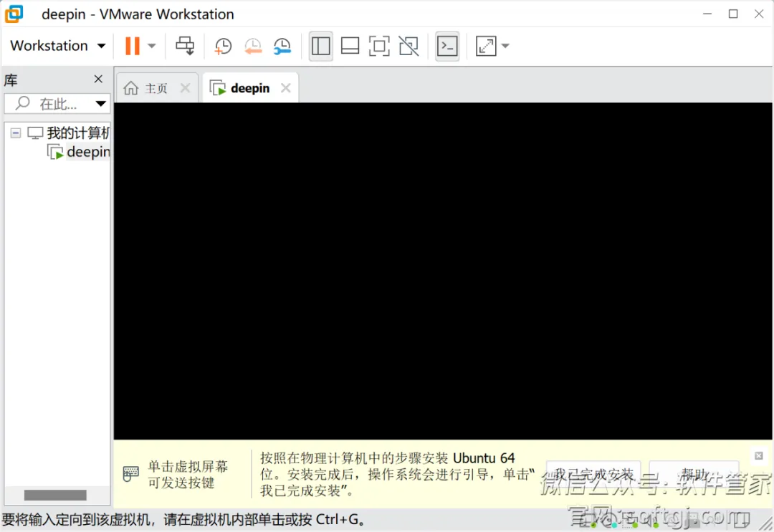The image size is (774, 532).
Task: Enter full screen mode
Action: (379, 46)
